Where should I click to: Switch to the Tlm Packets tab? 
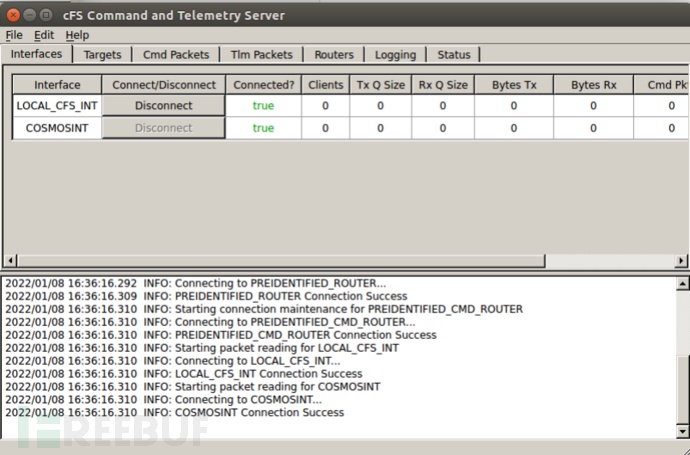point(262,55)
